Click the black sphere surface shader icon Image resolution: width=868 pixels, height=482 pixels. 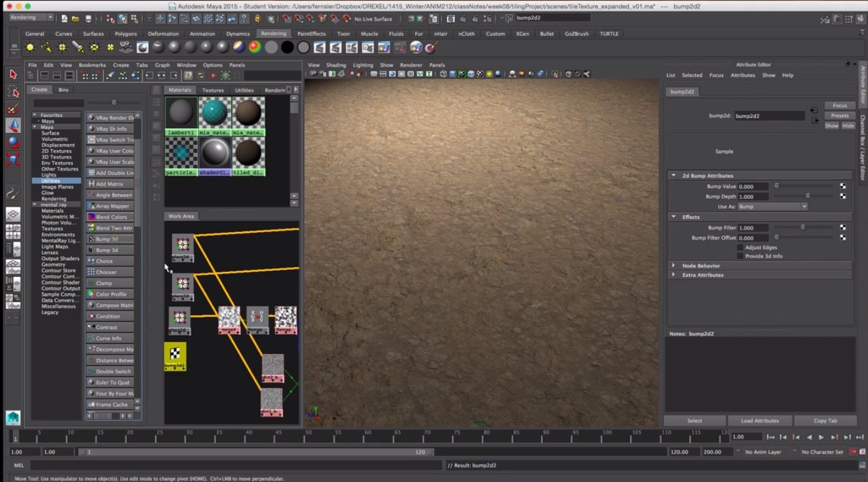[x=287, y=47]
